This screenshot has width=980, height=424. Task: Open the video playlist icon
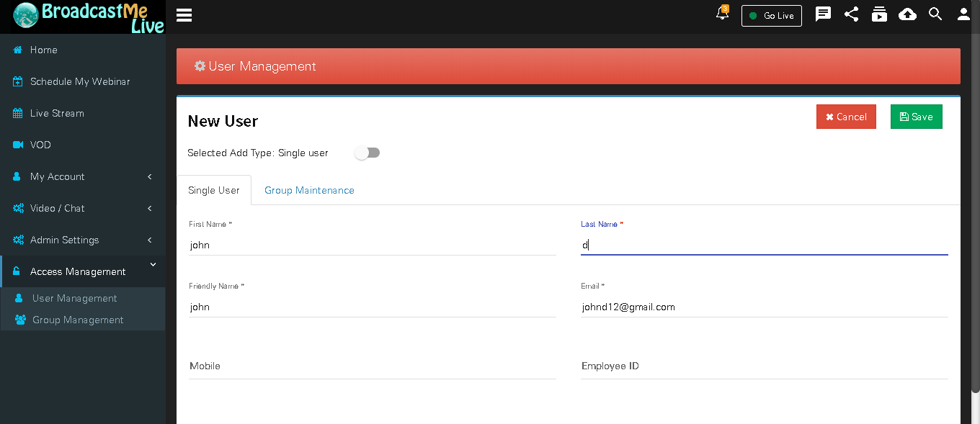click(x=879, y=14)
